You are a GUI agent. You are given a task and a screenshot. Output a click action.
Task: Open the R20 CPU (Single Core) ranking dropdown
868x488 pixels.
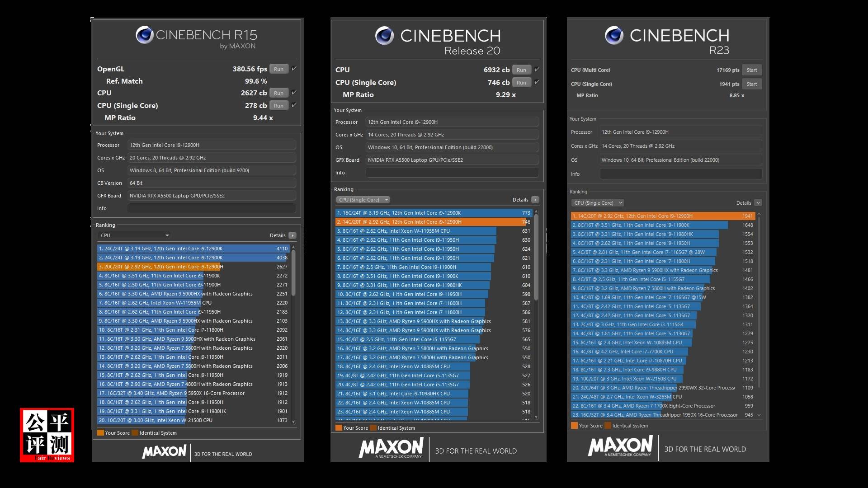(x=363, y=200)
